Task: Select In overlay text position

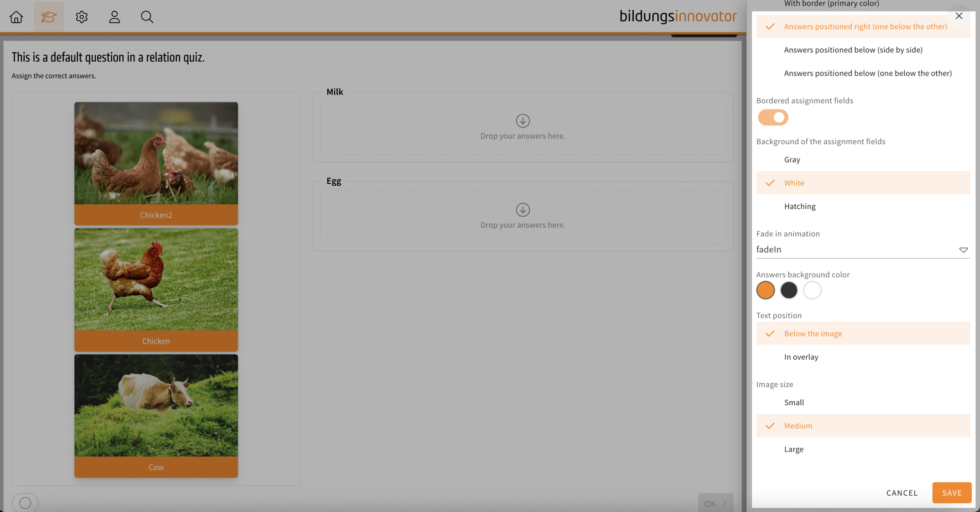Action: pyautogui.click(x=801, y=357)
